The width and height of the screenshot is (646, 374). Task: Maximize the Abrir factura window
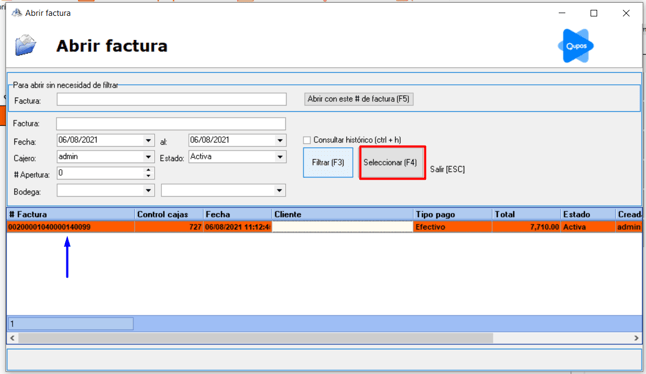coord(594,13)
